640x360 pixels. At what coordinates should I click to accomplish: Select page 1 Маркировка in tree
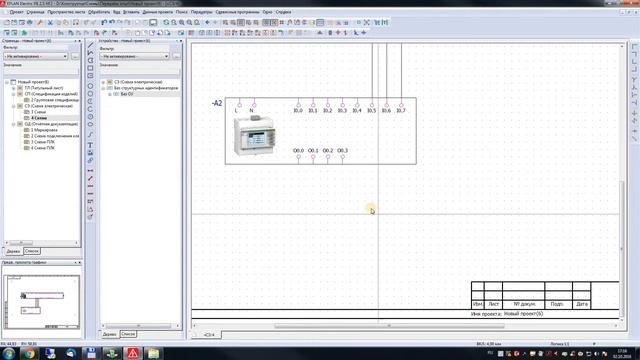(44, 130)
